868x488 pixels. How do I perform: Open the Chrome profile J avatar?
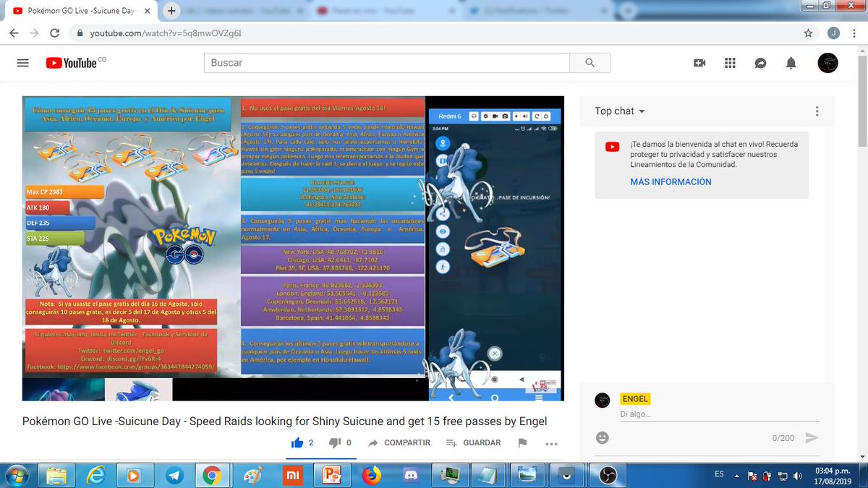pos(834,33)
